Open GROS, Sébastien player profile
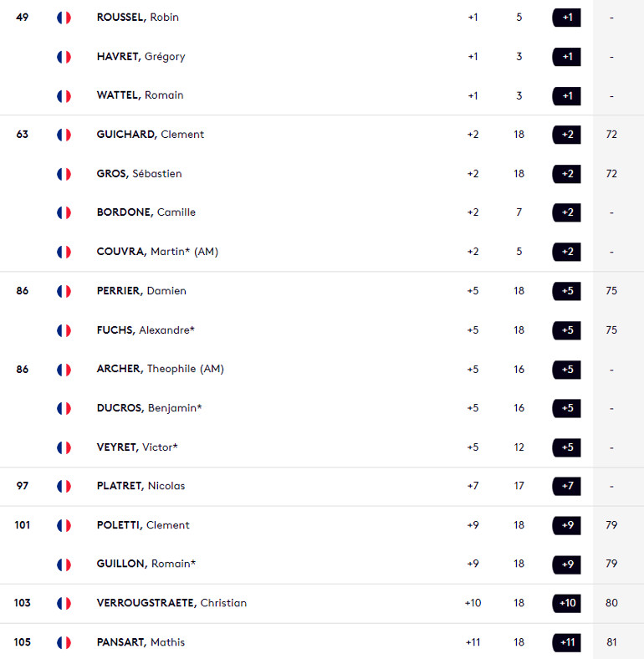Image resolution: width=644 pixels, height=659 pixels. coord(139,174)
